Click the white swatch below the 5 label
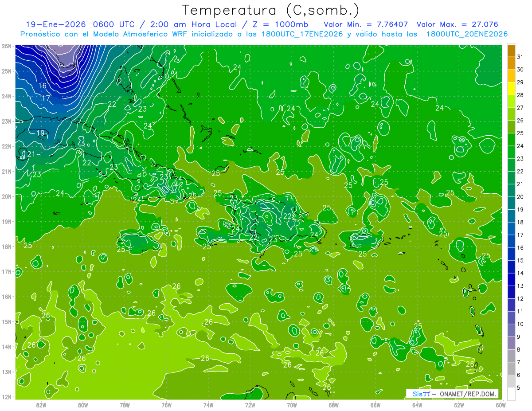Screen dimensions: 532x411 pos(511,394)
